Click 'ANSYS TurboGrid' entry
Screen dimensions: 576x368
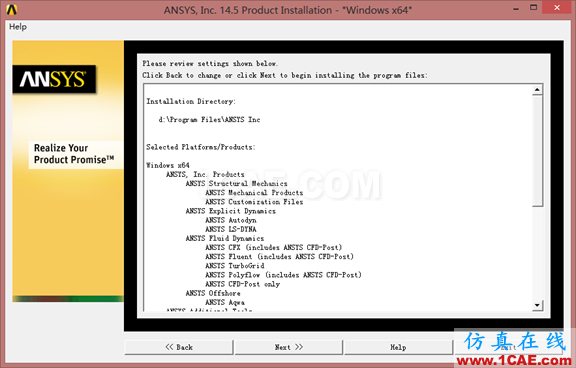[235, 266]
